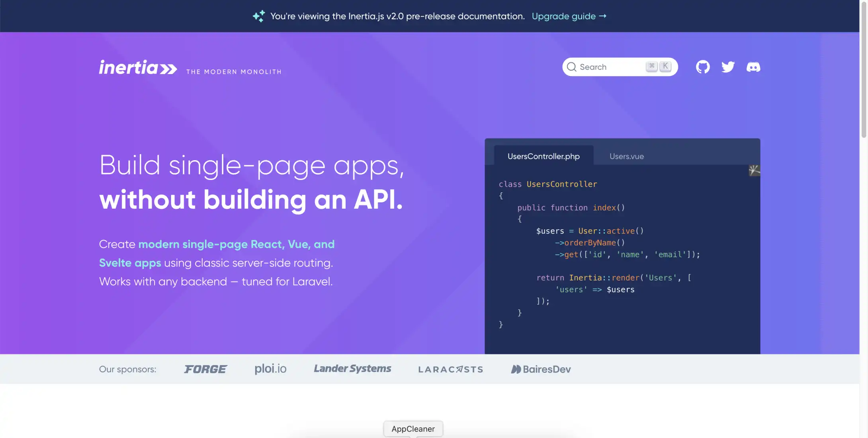Click the Command key badge in search
Screen dimensions: 868x438
[x=652, y=66]
